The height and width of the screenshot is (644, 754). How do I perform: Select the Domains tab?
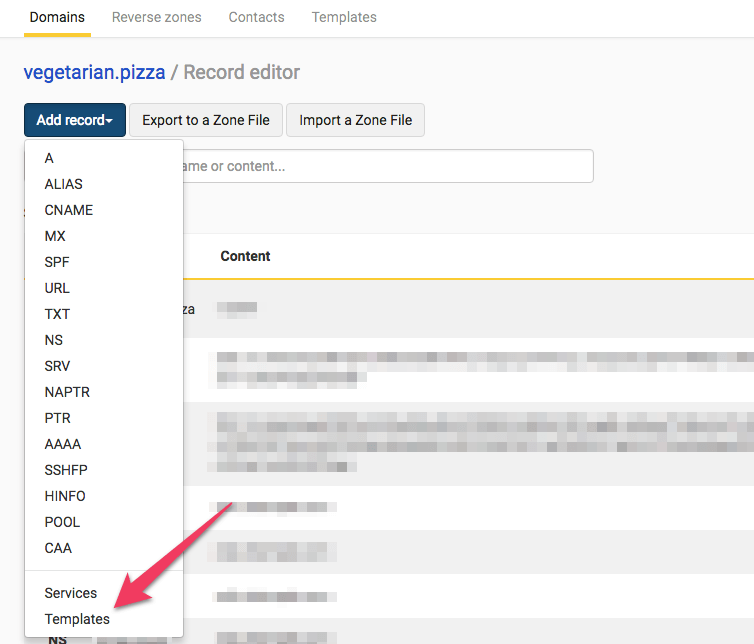[57, 17]
